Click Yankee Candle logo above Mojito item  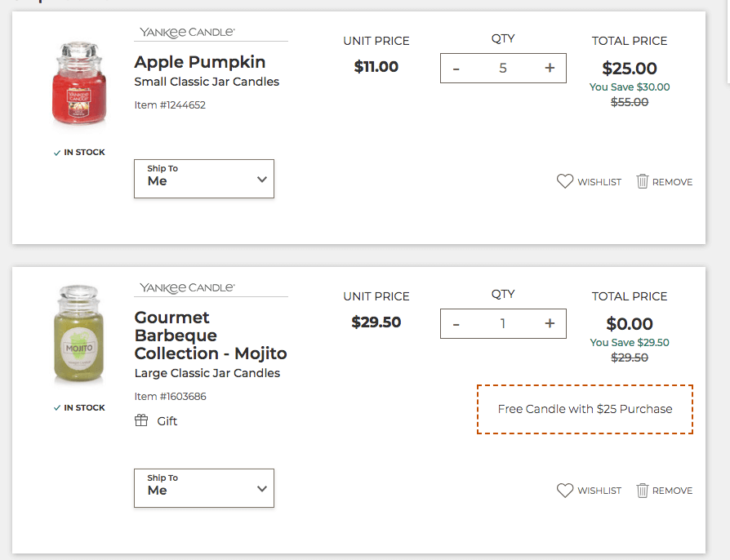click(187, 288)
